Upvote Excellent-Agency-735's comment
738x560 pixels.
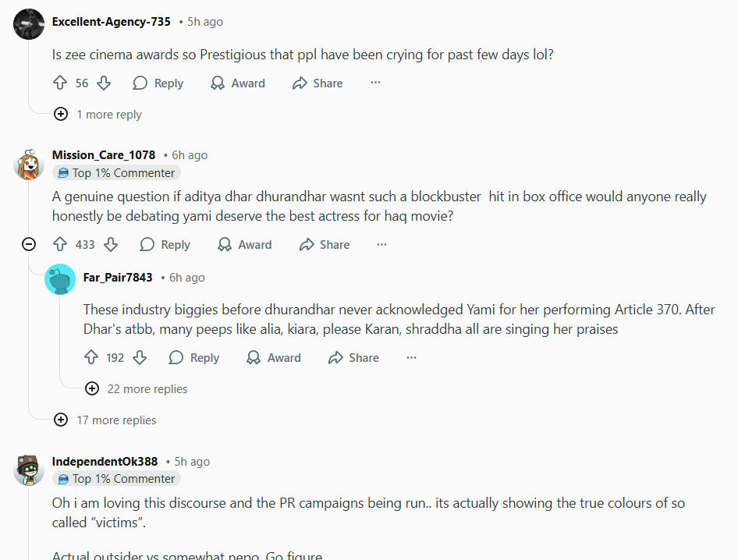click(60, 83)
